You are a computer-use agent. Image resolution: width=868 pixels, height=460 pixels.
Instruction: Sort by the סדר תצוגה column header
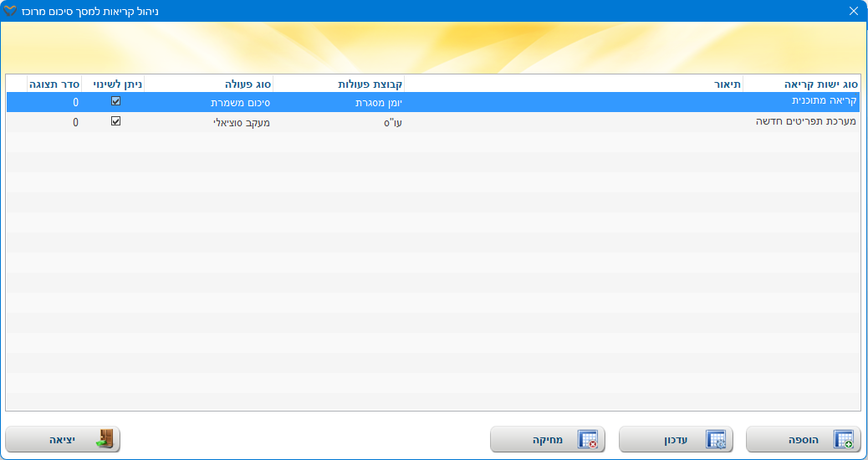[54, 84]
